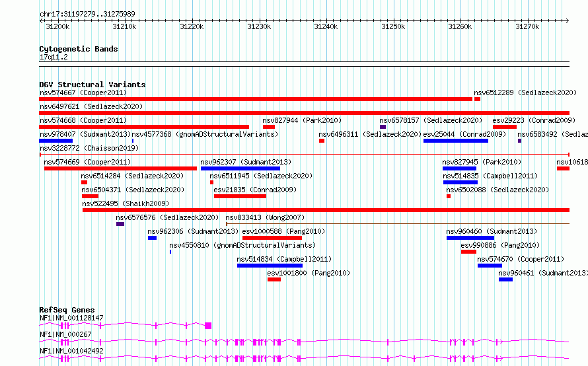Screen dimensions: 588x366
Task: Select the nsv522495 (Shaikh2009) red bar
Action: tap(326, 210)
